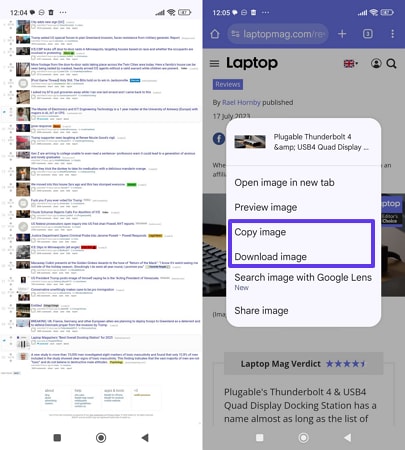Tap Wi-Fi status icon on left phone
The image size is (405, 450).
[171, 12]
